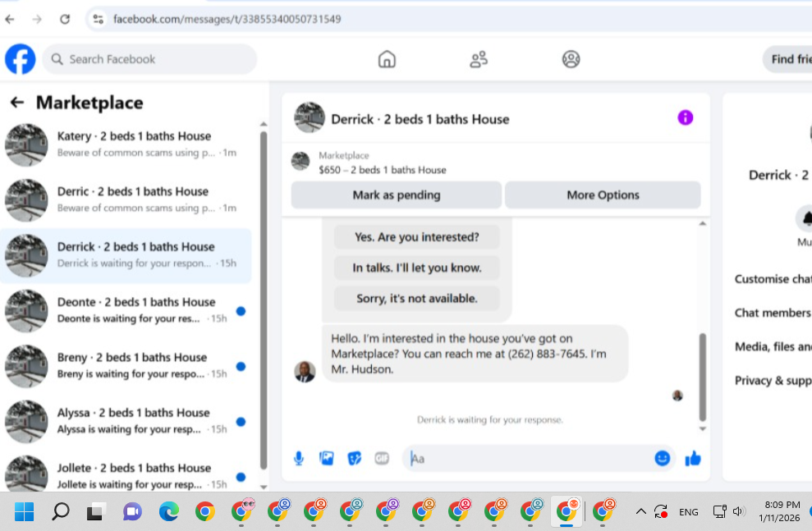Screen dimensions: 812x531
Task: Click Alyssa's listing thumbnail
Action: 26,422
